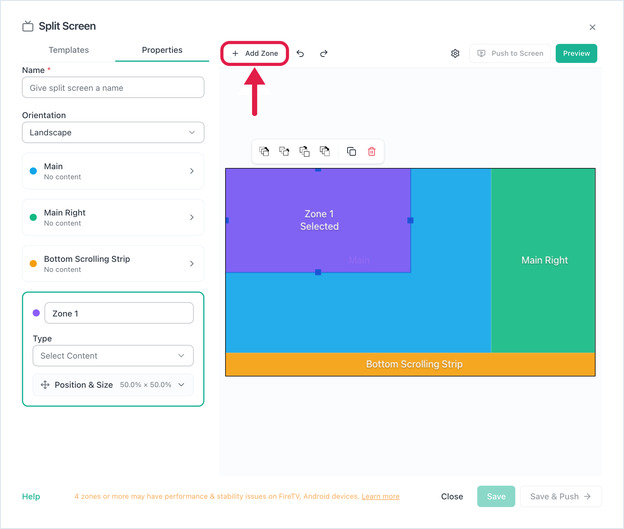Delete Zone 1 using the red trash icon
The image size is (624, 529).
(x=371, y=151)
